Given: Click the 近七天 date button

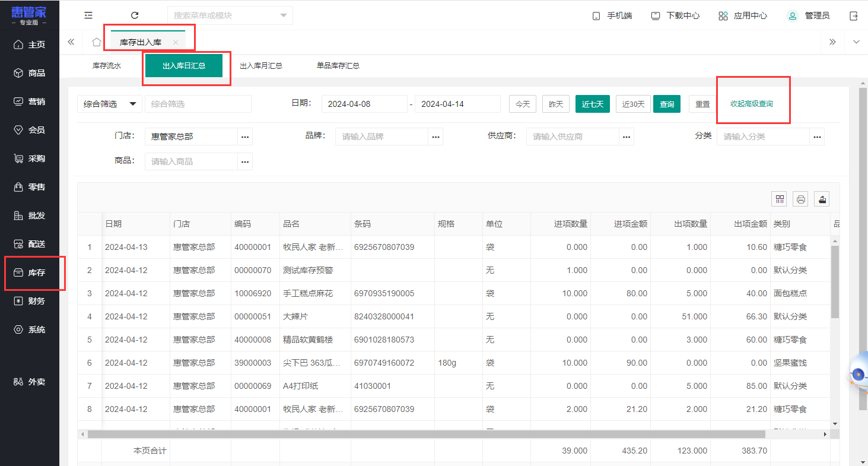Looking at the screenshot, I should pyautogui.click(x=593, y=104).
